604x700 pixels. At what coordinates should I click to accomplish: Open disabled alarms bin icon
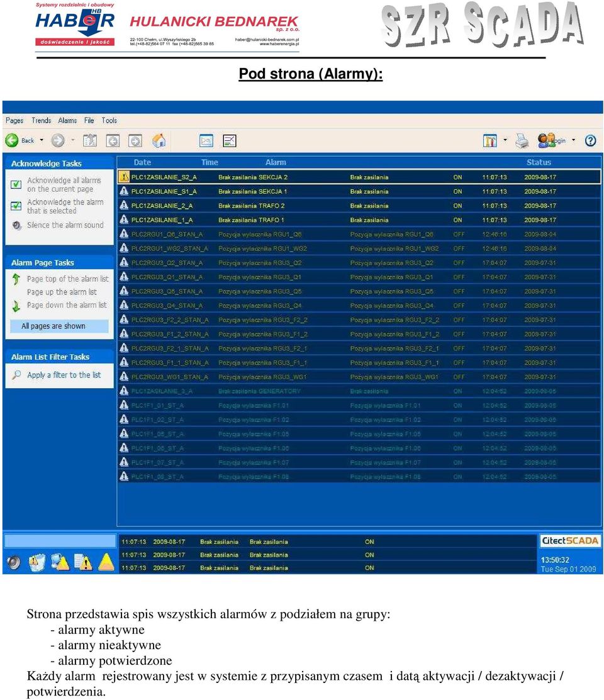(37, 562)
